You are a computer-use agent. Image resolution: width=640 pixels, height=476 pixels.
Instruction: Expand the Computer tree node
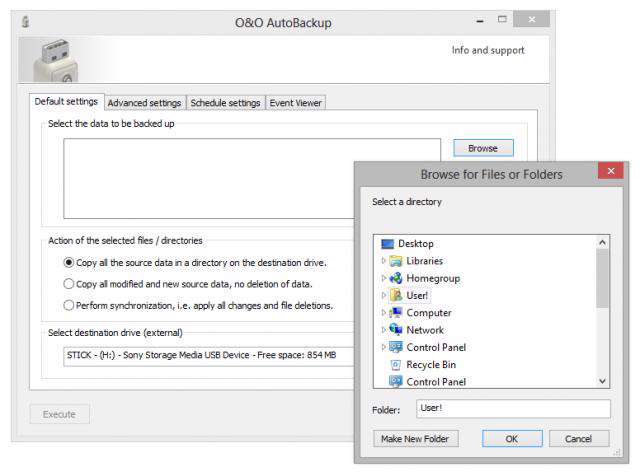[x=383, y=312]
